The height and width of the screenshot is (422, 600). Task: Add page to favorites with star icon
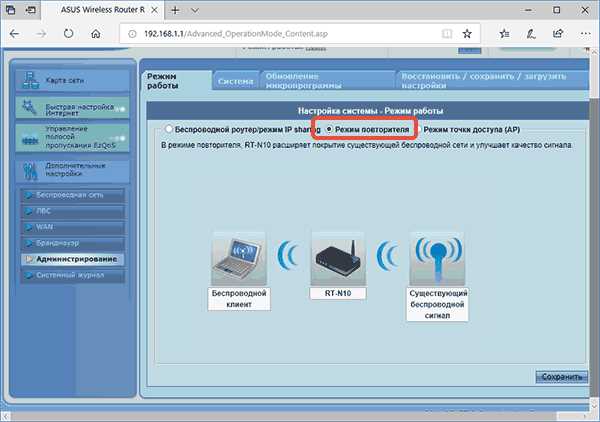[467, 34]
